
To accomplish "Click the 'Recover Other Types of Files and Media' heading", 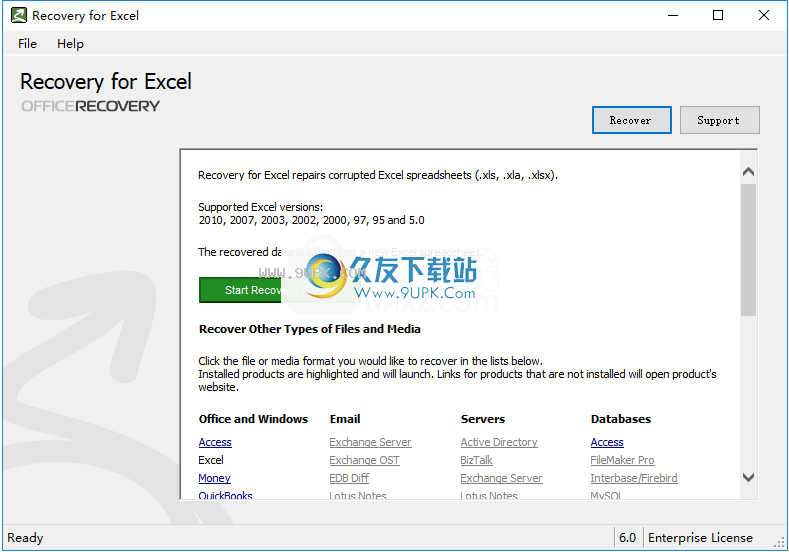I will click(310, 329).
